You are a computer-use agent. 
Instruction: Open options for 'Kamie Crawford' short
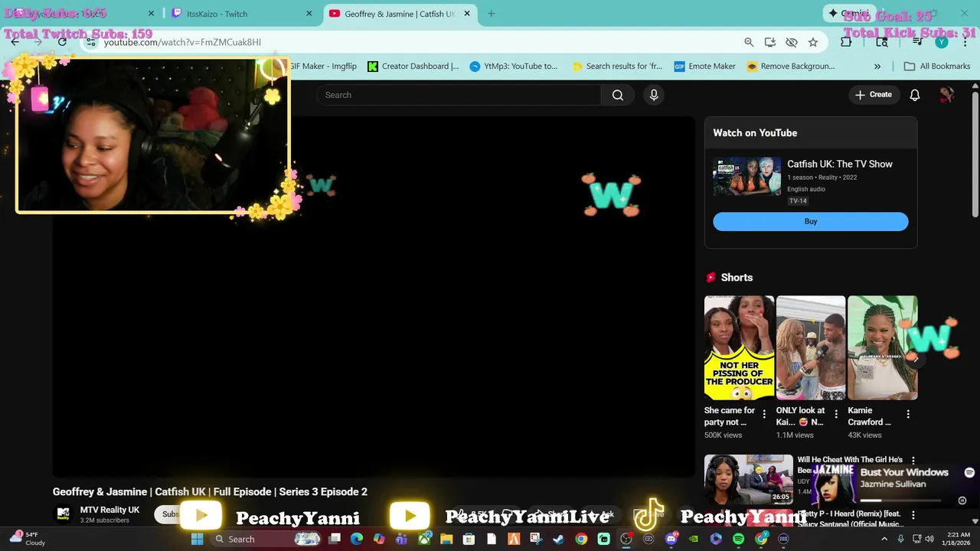(908, 414)
